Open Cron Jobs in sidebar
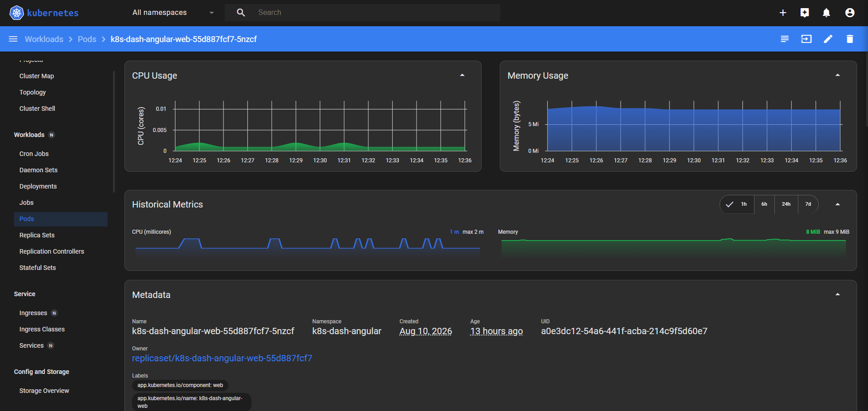This screenshot has width=868, height=411. pyautogui.click(x=34, y=154)
